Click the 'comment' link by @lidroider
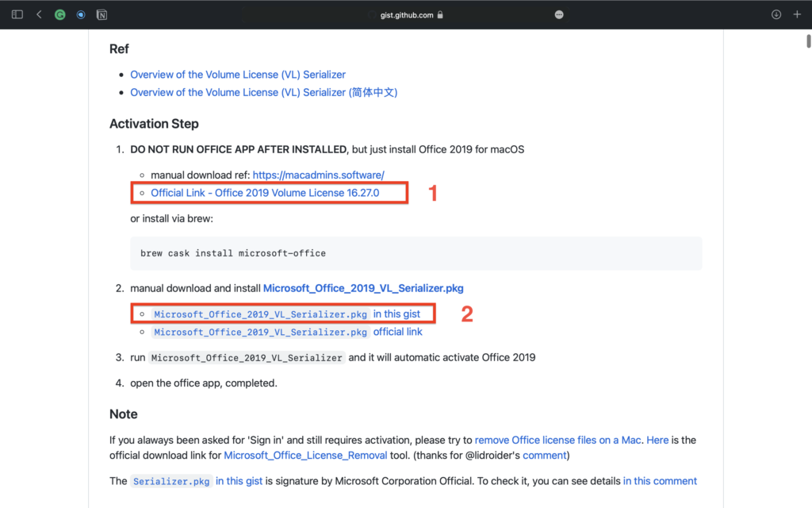Viewport: 812px width, 508px height. tap(544, 455)
